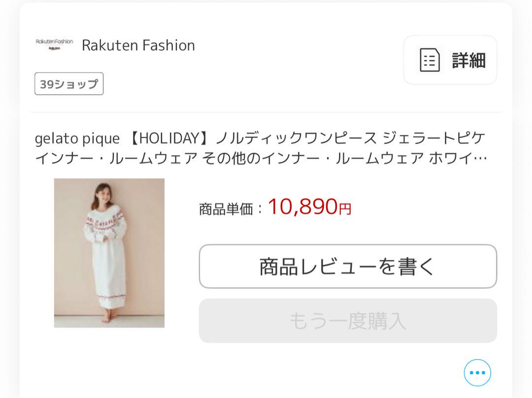The width and height of the screenshot is (532, 398).
Task: View the nordic dress product thumbnail
Action: click(109, 253)
